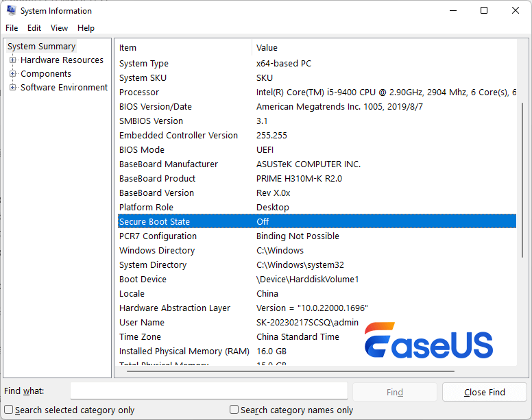Open the Help menu
532x420 pixels.
click(x=86, y=28)
